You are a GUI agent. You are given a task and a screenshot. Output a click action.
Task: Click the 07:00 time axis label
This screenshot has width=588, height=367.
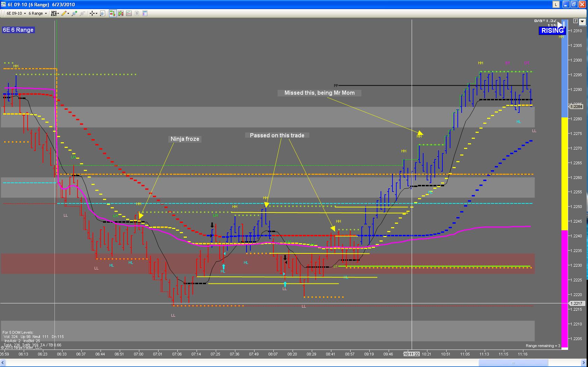point(139,354)
